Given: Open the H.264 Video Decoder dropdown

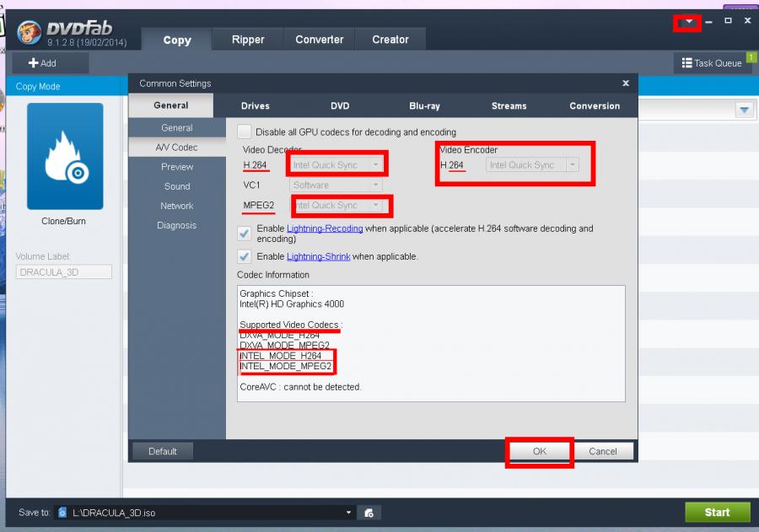Looking at the screenshot, I should [x=336, y=164].
